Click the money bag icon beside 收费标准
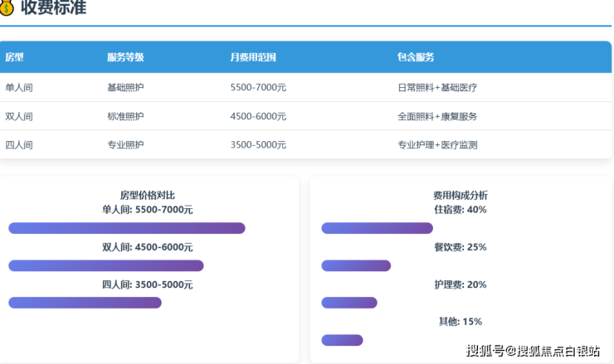This screenshot has height=364, width=614. (7, 7)
